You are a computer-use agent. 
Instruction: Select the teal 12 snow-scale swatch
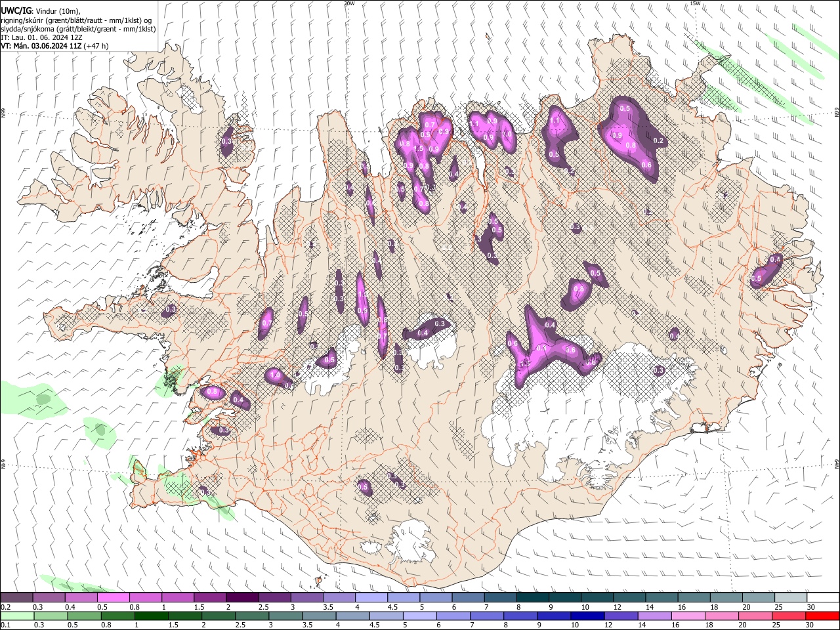[x=628, y=597]
